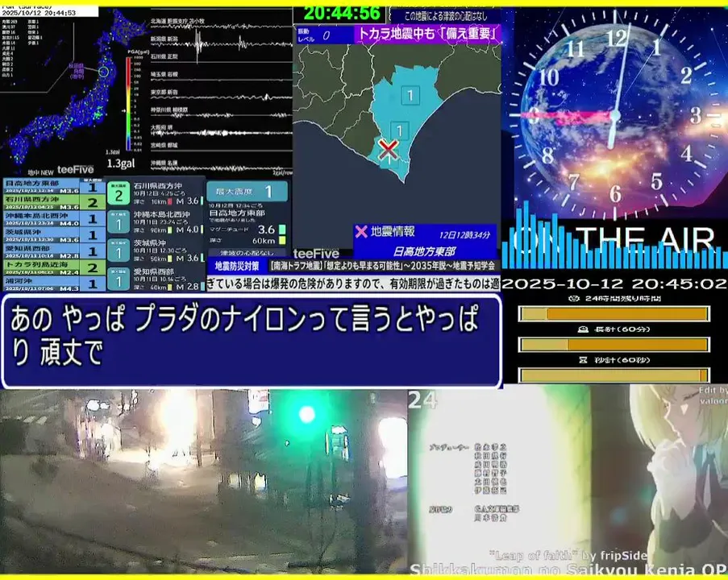The image size is (728, 580).
Task: Select 浦河沖 M4.3 row
Action: point(54,284)
